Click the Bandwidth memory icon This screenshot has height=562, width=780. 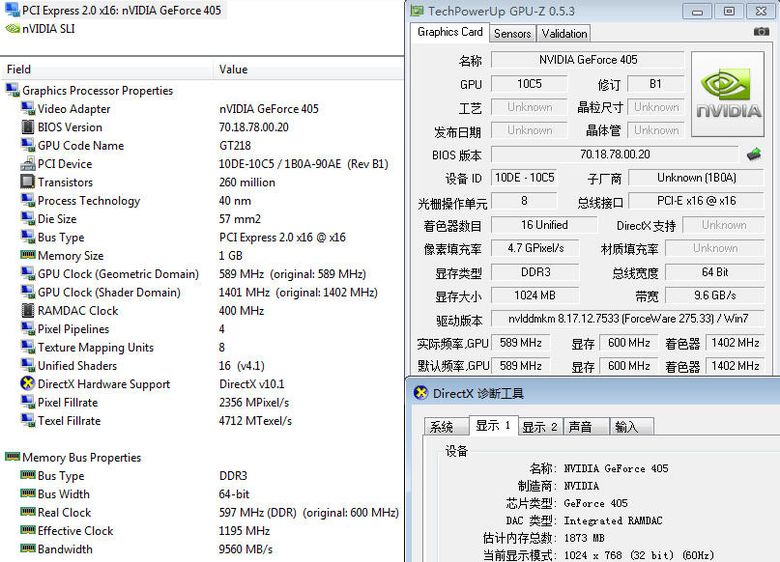(28, 549)
